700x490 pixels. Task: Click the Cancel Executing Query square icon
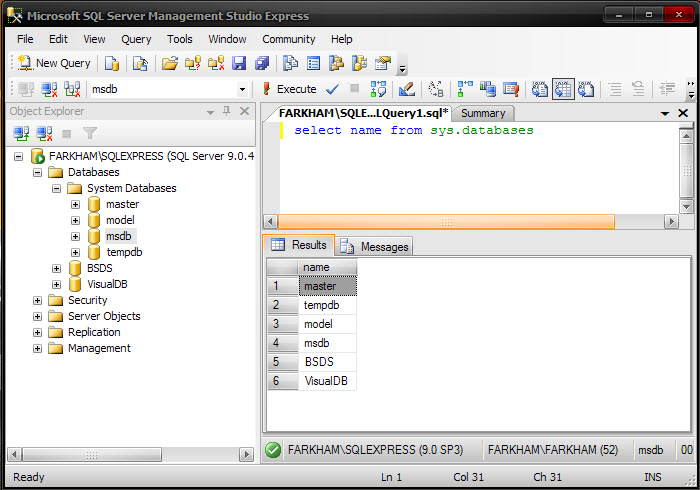(354, 88)
